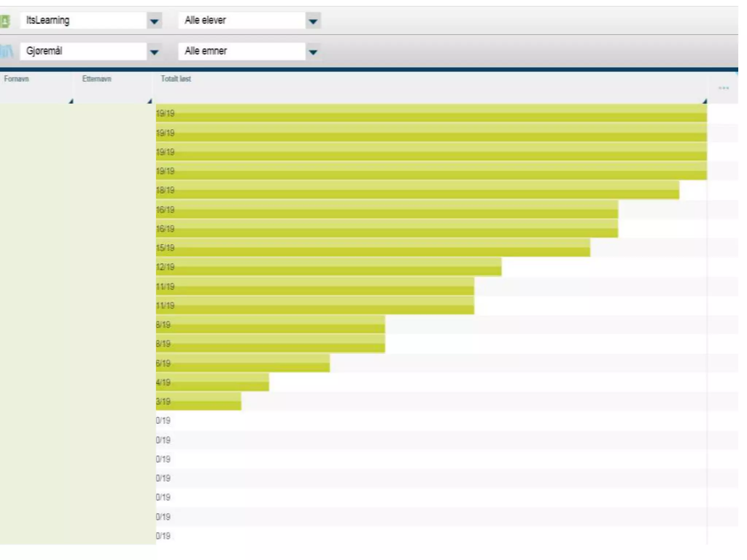This screenshot has height=560, width=747.
Task: Click the 3/19 progress bar
Action: pyautogui.click(x=198, y=401)
